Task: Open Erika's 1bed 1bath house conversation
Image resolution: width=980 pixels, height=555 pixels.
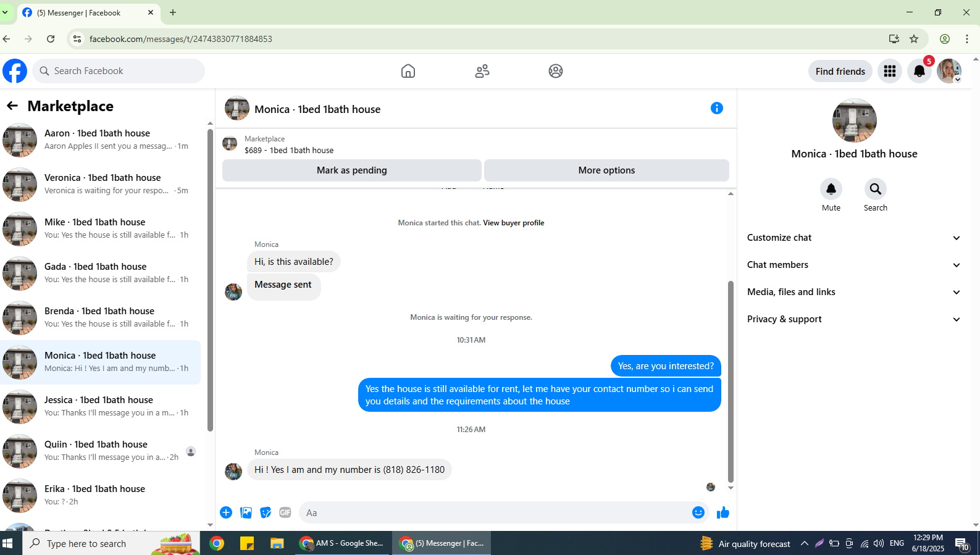Action: click(x=101, y=496)
